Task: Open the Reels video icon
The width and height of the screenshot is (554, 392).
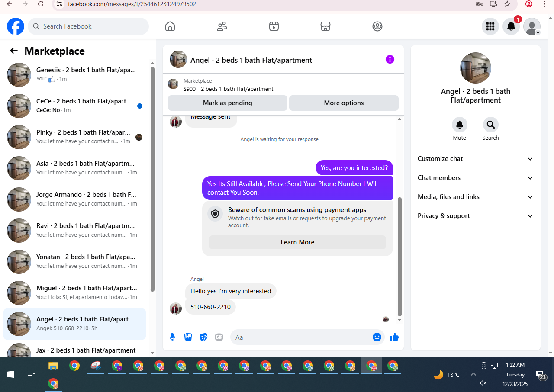Action: (274, 26)
